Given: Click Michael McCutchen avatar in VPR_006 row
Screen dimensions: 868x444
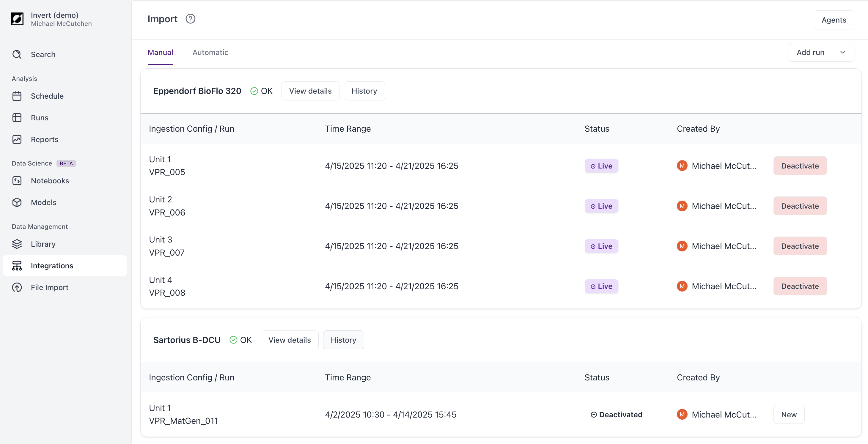Looking at the screenshot, I should pyautogui.click(x=682, y=206).
